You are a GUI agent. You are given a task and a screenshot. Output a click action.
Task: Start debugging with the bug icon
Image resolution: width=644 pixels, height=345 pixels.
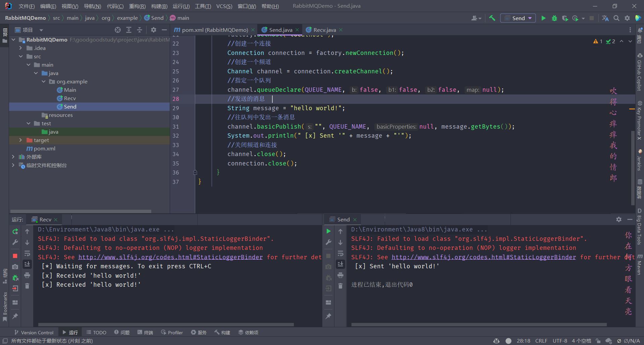tap(554, 18)
